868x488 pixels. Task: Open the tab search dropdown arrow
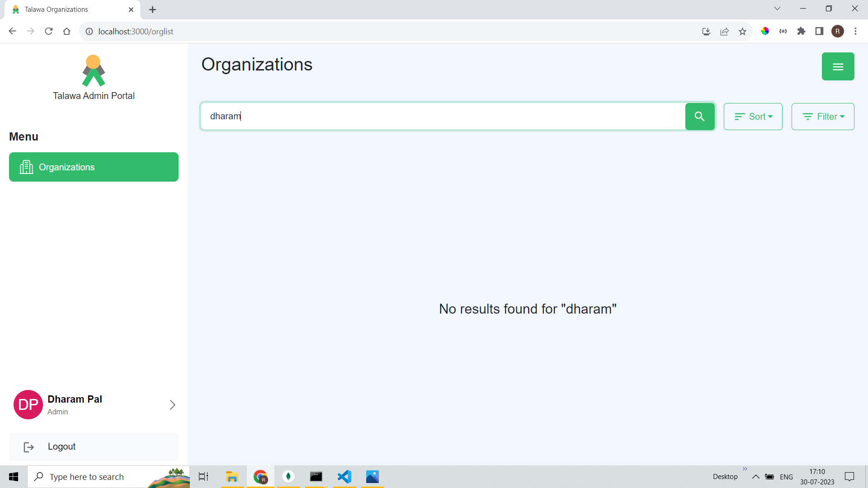point(777,9)
